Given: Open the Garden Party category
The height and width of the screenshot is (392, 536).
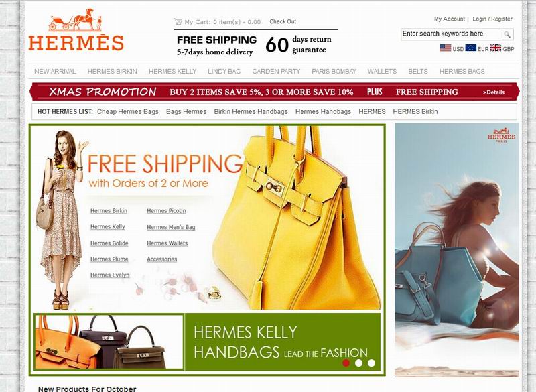Looking at the screenshot, I should [x=276, y=72].
